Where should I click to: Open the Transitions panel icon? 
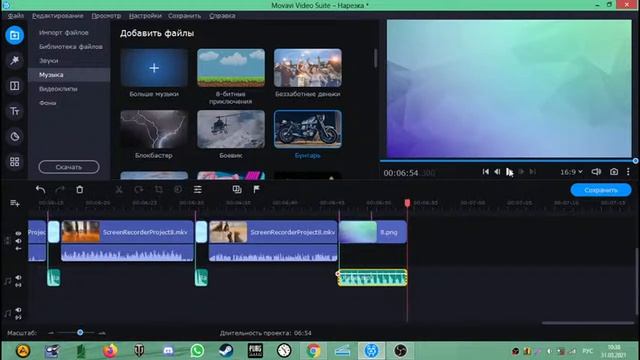click(14, 86)
